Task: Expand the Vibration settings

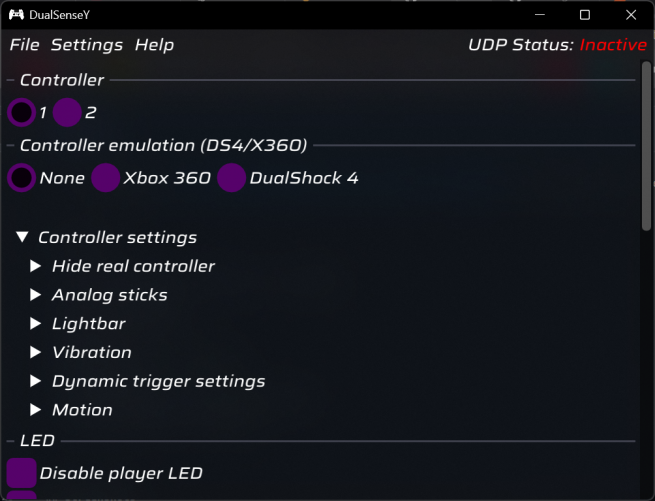Action: (36, 353)
